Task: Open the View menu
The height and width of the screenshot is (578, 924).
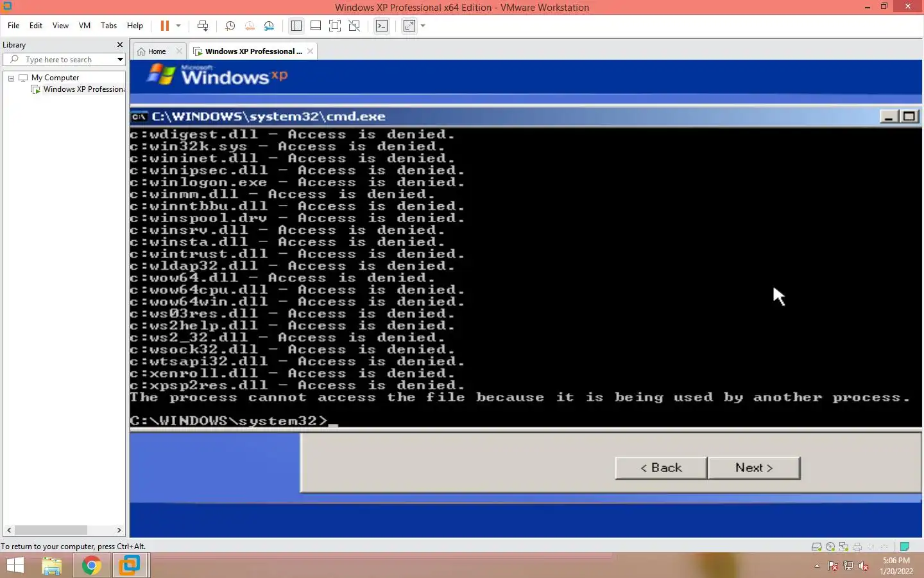Action: tap(60, 26)
